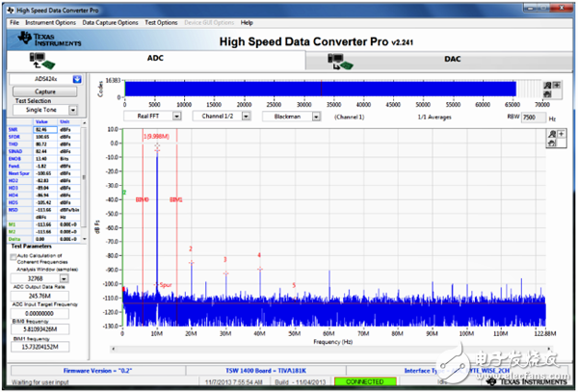Click the DAC board icon
The image size is (578, 392).
[340, 62]
